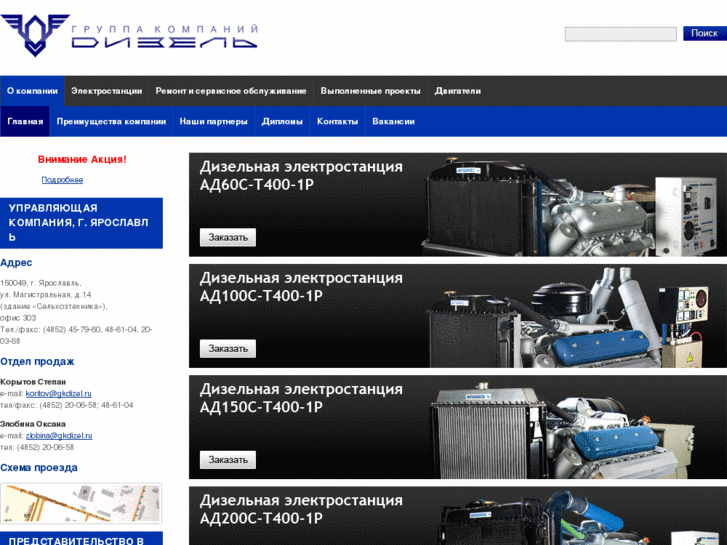Select the Главная submenu tab

[25, 122]
